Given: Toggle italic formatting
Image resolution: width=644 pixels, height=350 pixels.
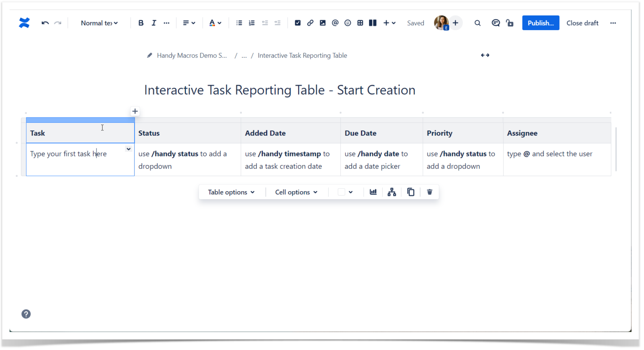Looking at the screenshot, I should tap(154, 23).
